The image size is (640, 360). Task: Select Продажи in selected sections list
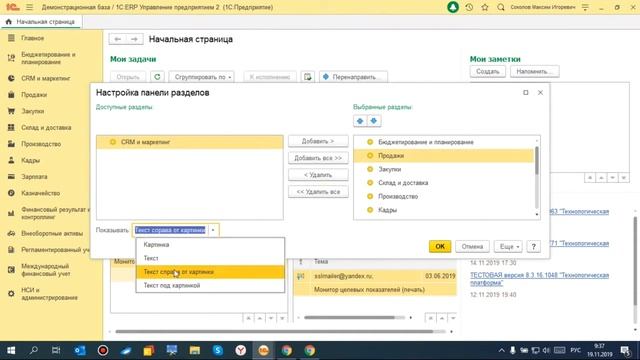pyautogui.click(x=444, y=156)
